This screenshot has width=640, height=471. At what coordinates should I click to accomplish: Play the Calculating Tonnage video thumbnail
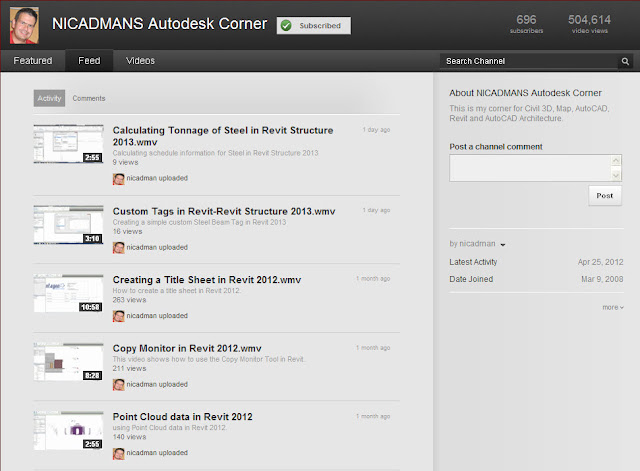tap(69, 144)
